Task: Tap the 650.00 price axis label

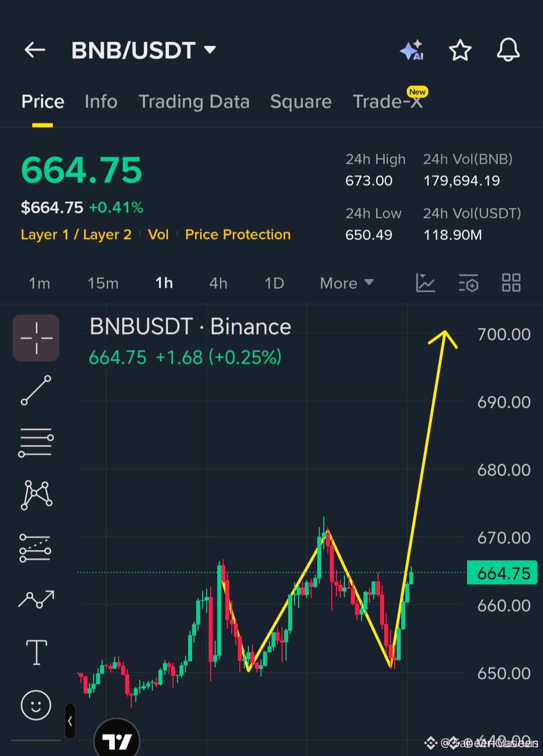Action: coord(504,674)
